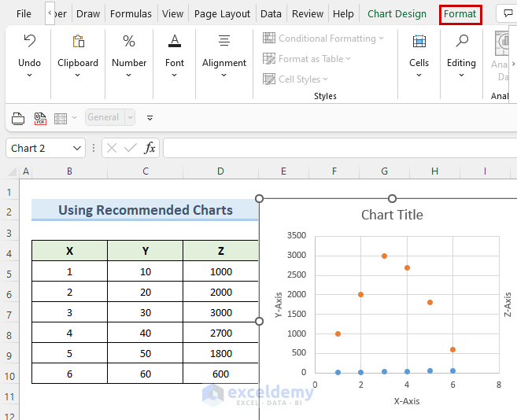Switch to the Data tab
This screenshot has height=420, width=517.
click(x=271, y=14)
